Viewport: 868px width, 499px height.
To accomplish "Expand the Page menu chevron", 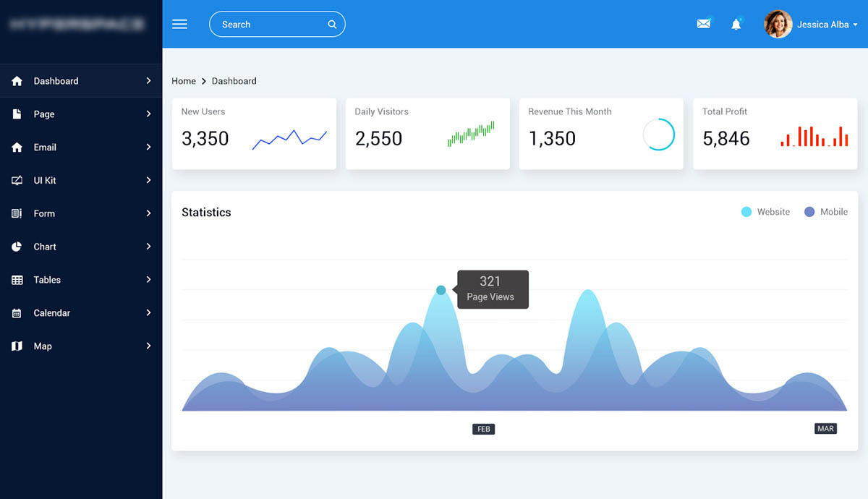I will [x=148, y=114].
